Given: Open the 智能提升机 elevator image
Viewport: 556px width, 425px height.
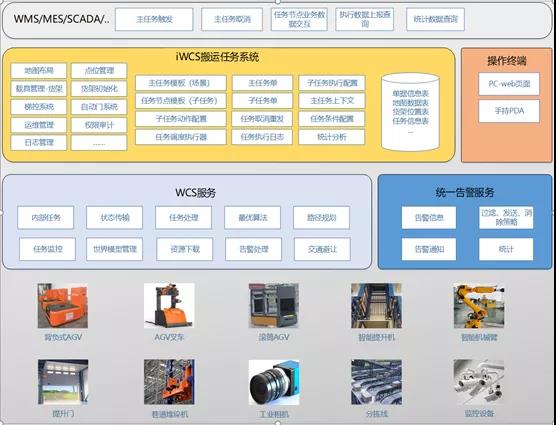Looking at the screenshot, I should (x=376, y=305).
